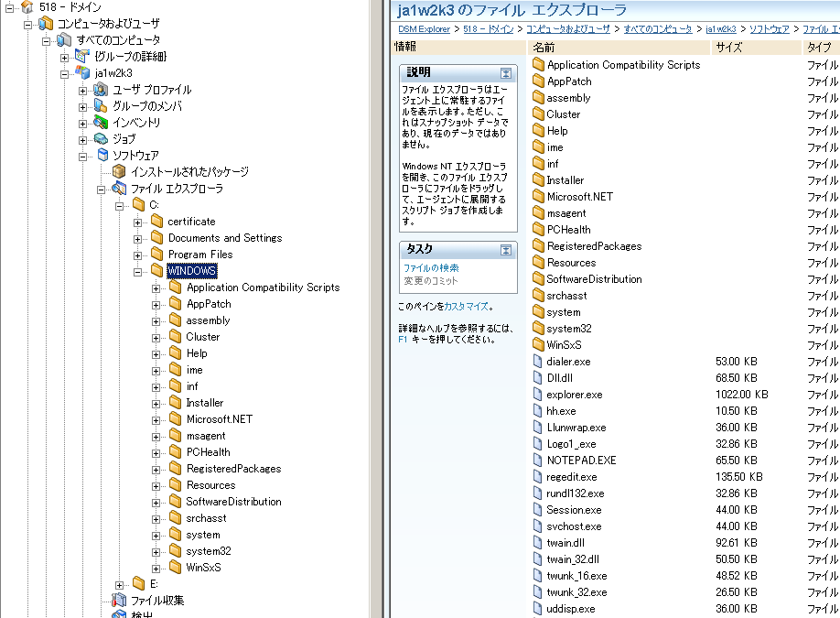This screenshot has height=618, width=840.
Task: Click the ファイルの検索 task link
Action: click(x=431, y=268)
